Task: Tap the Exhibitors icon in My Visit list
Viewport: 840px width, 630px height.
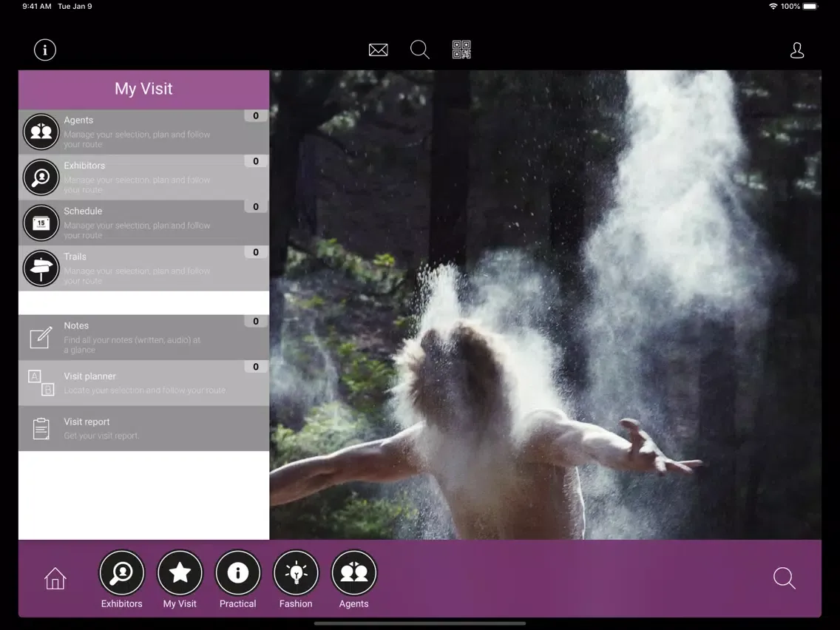Action: pyautogui.click(x=41, y=177)
